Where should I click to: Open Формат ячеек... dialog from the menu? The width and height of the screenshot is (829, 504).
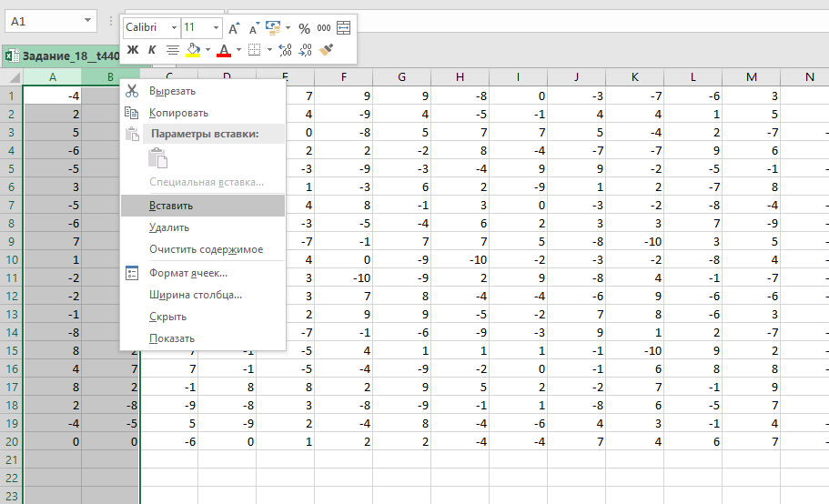pos(187,273)
